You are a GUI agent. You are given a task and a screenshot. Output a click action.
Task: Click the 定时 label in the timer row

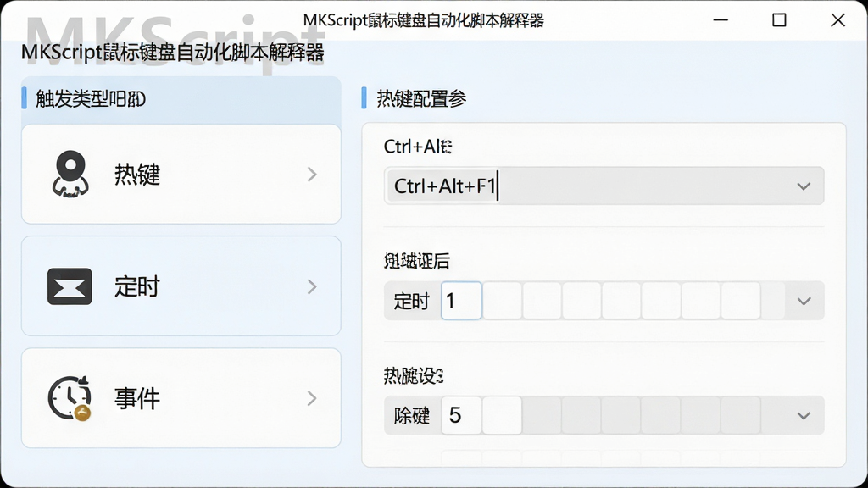pyautogui.click(x=412, y=301)
